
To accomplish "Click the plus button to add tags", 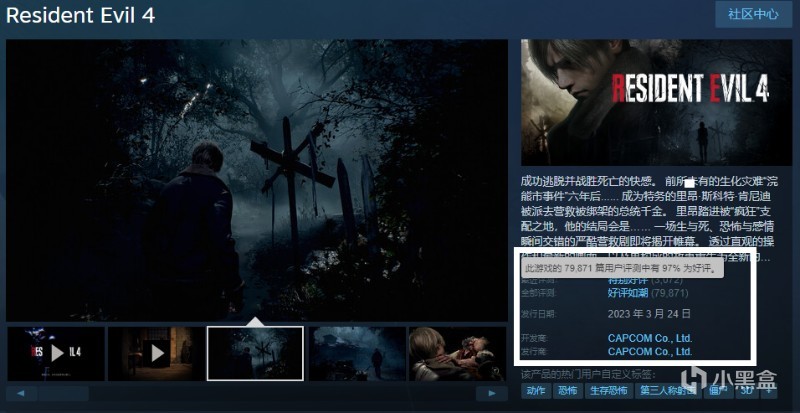I will [769, 392].
